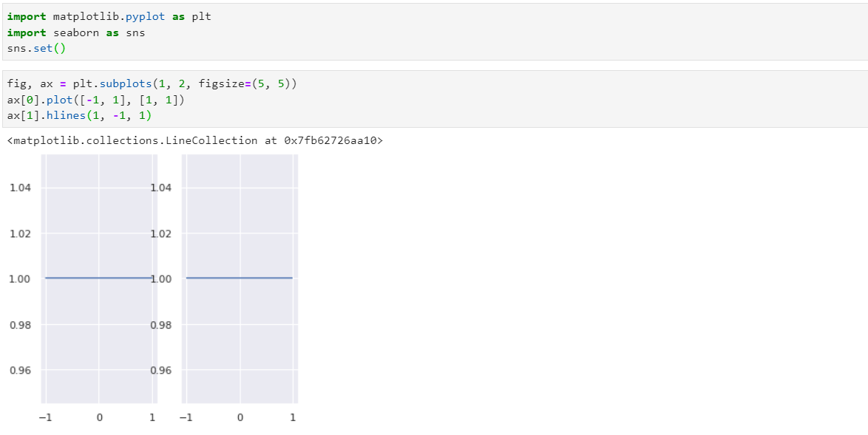Click the 0.98 tick label of left plot

click(19, 325)
